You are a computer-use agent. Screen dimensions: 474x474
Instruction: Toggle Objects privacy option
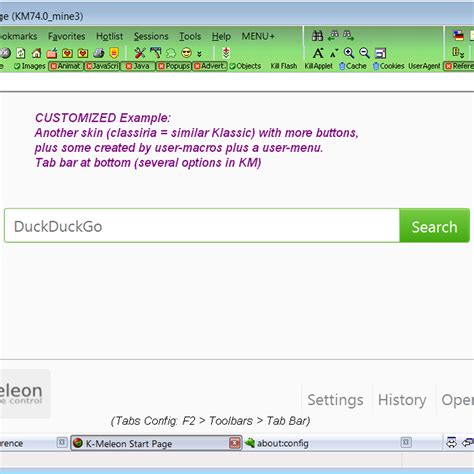tap(245, 66)
